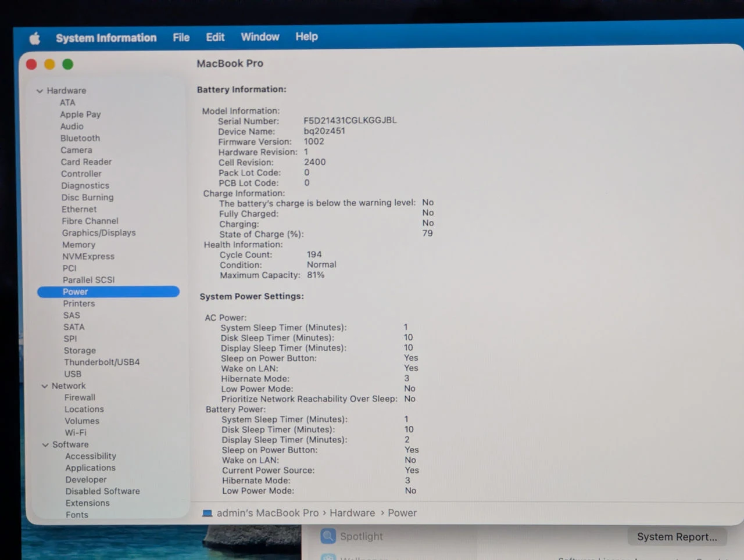Click Hardware in the path bar
744x560 pixels.
(352, 513)
